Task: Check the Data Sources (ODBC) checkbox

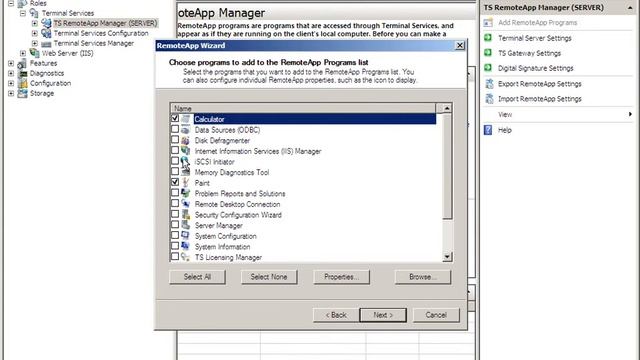Action: (175, 129)
